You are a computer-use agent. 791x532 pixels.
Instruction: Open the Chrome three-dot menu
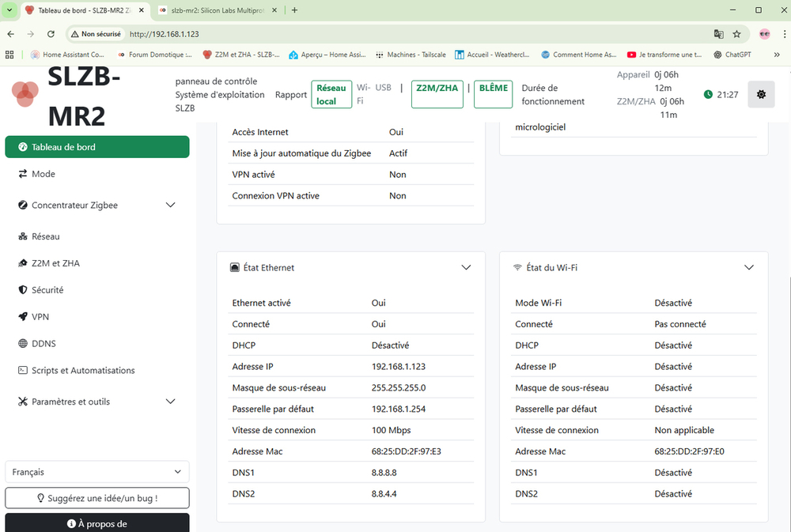[785, 34]
